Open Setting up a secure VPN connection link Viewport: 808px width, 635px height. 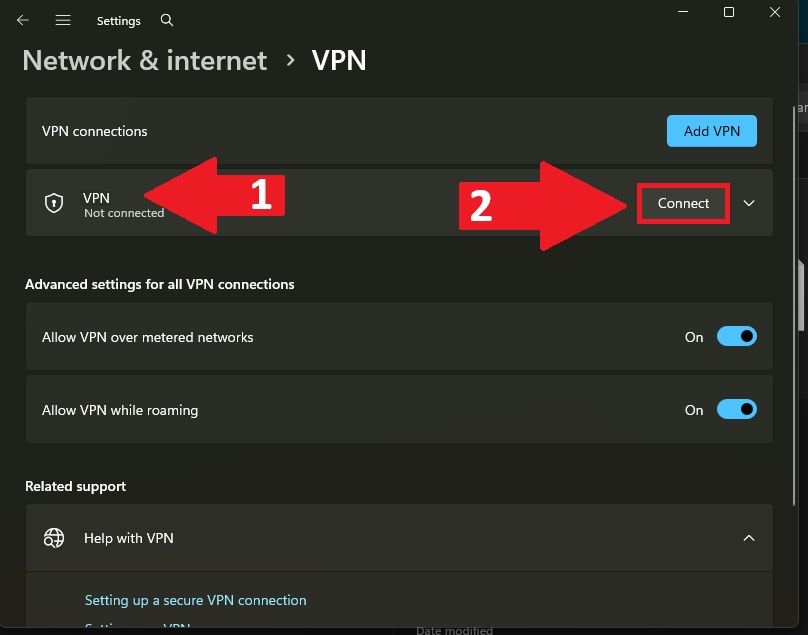click(195, 600)
